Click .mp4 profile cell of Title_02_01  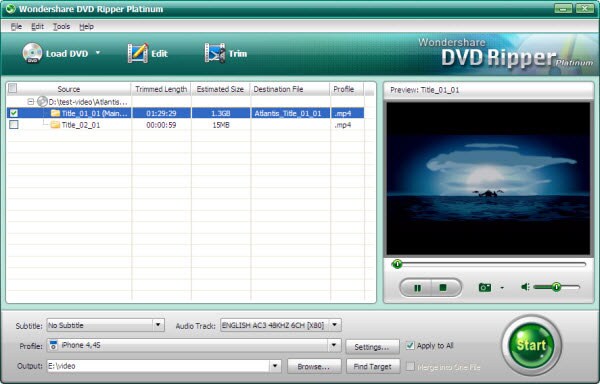click(347, 125)
